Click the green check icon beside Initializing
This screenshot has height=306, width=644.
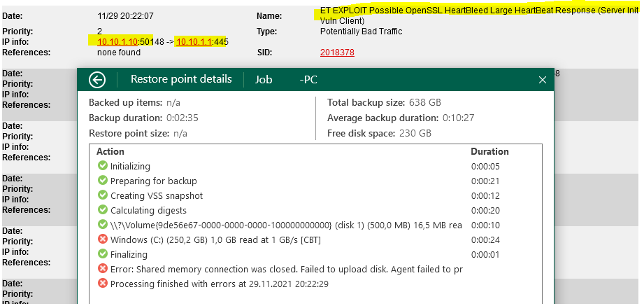[x=103, y=166]
